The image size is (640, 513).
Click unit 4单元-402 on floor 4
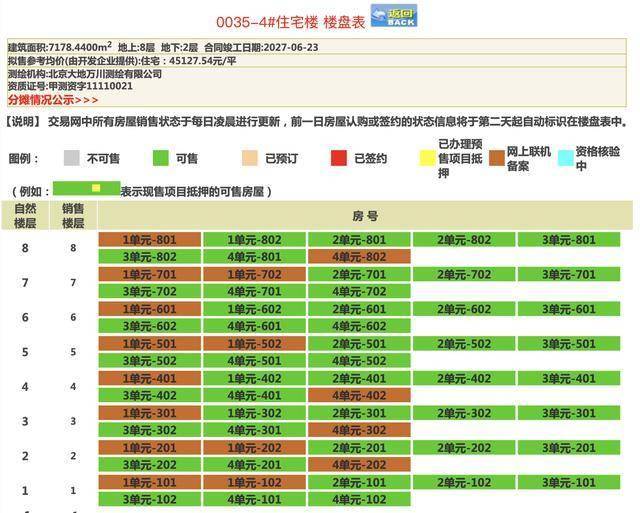tap(359, 396)
